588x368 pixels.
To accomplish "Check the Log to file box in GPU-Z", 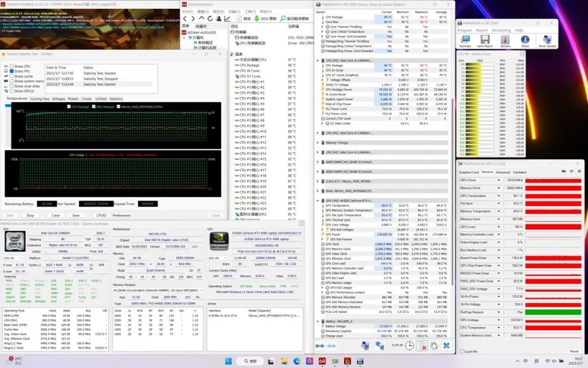I will [461, 352].
